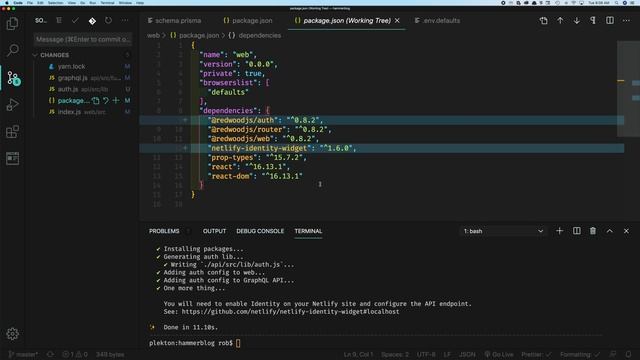Toggle whitespace pilcrow icon in diff editor
640x360 pixels.
click(593, 20)
